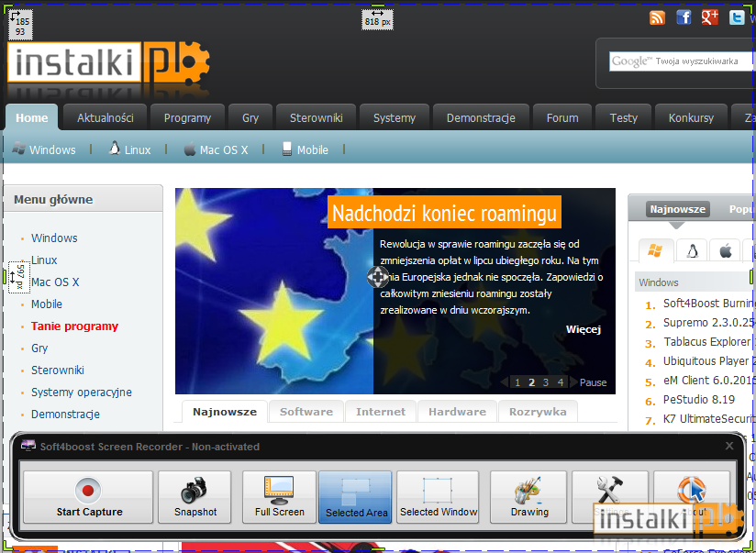Image resolution: width=756 pixels, height=553 pixels.
Task: Switch to the Hardware news tab
Action: click(457, 412)
